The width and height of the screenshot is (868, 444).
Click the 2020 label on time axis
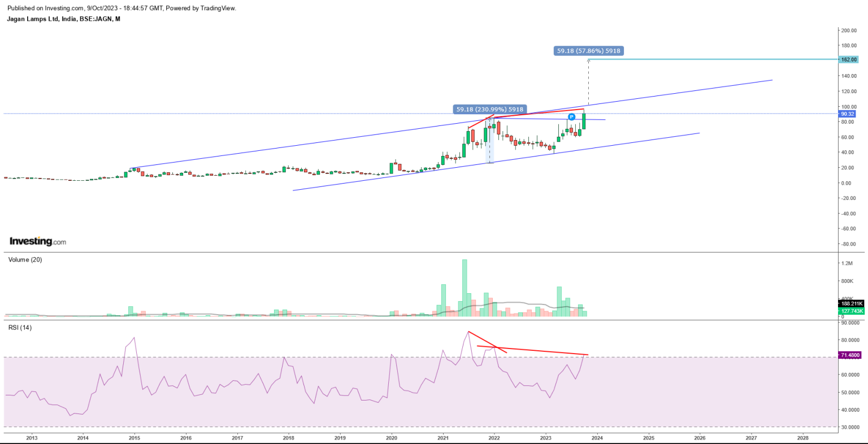coord(392,438)
